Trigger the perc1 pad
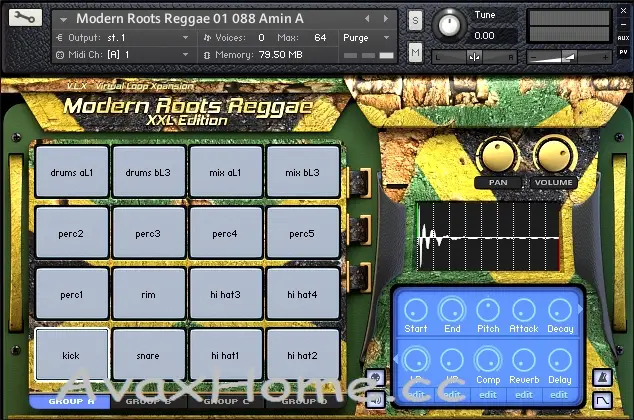Screen dimensions: 634x420 click(72, 294)
